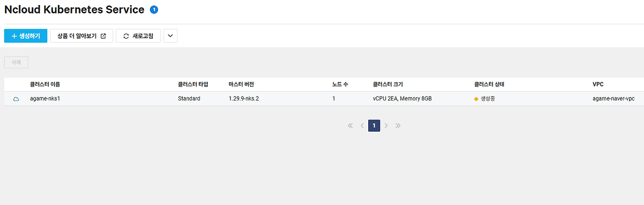Viewport: 644px width, 205px height.
Task: Click the cloud icon of agame-nks1 row
Action: point(16,99)
